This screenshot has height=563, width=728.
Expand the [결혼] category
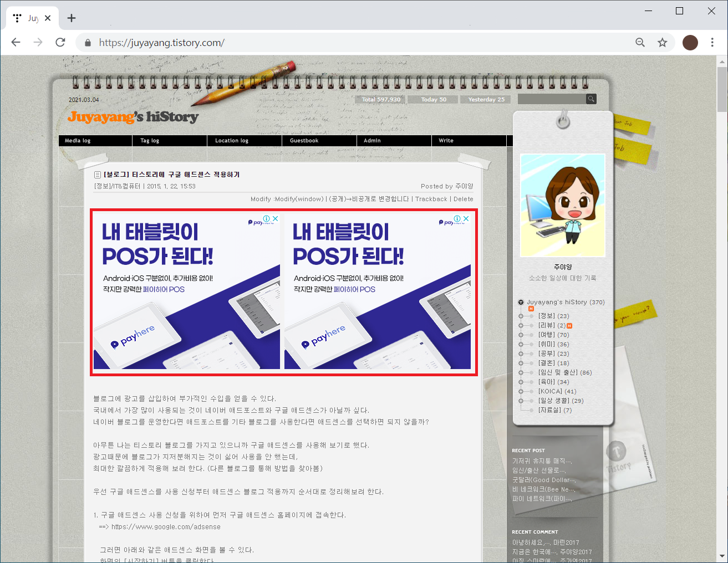(x=521, y=363)
